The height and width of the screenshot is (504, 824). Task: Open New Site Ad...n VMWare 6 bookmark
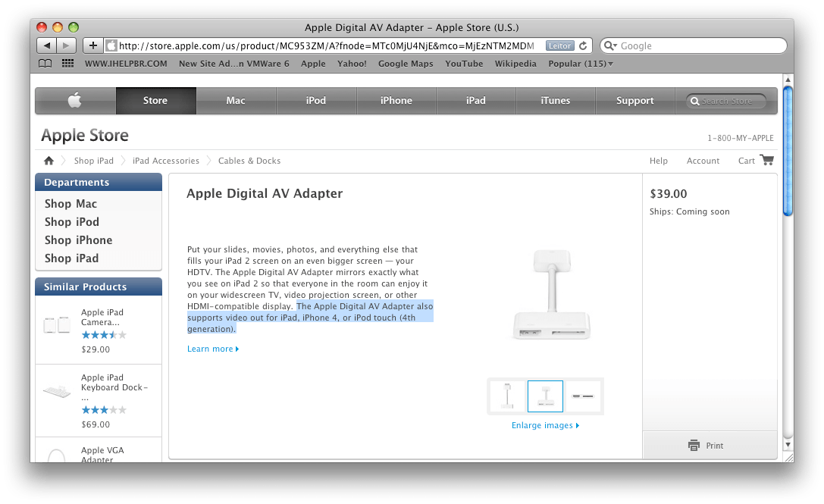(233, 64)
